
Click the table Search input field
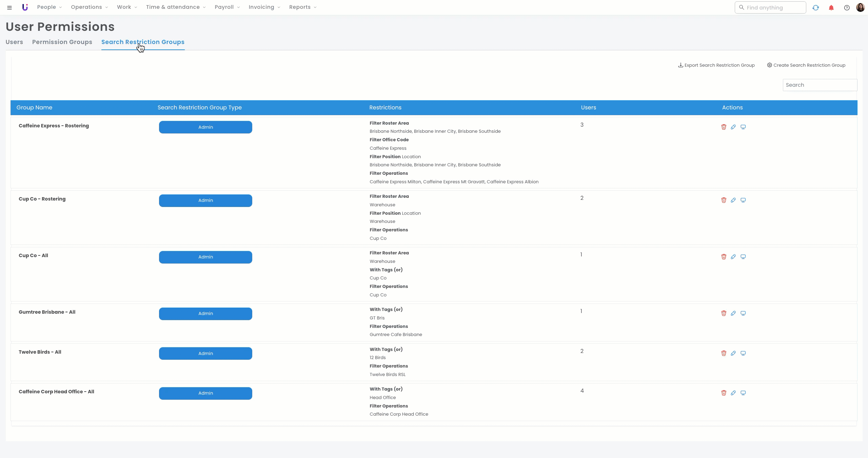[x=820, y=85]
